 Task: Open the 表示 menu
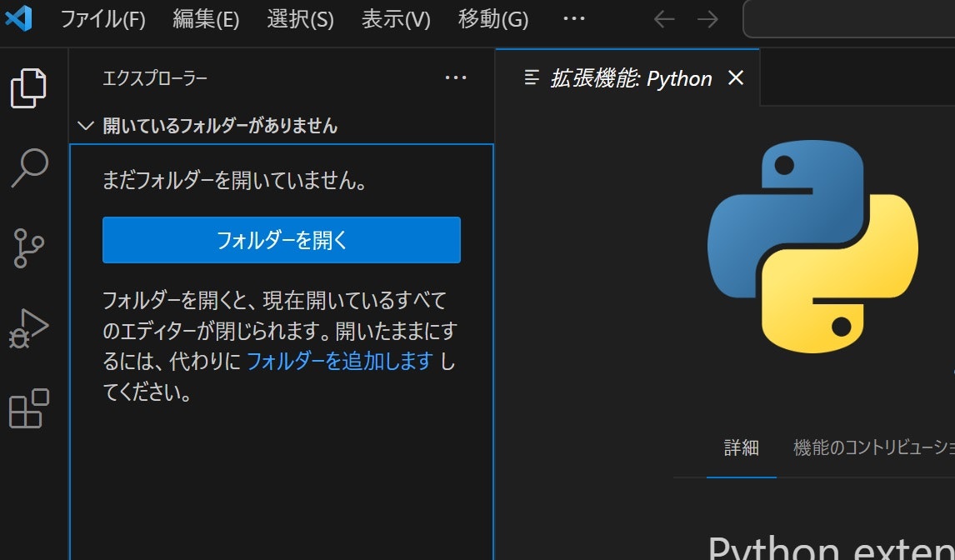click(x=396, y=18)
